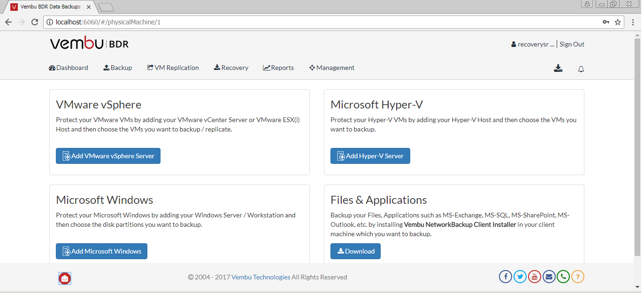Open the Backup menu
This screenshot has height=293, width=644.
(118, 68)
